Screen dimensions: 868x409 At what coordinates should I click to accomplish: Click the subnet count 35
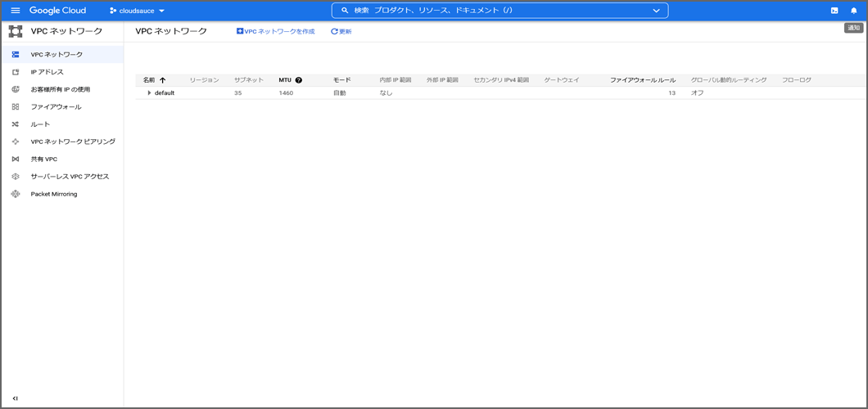tap(238, 93)
